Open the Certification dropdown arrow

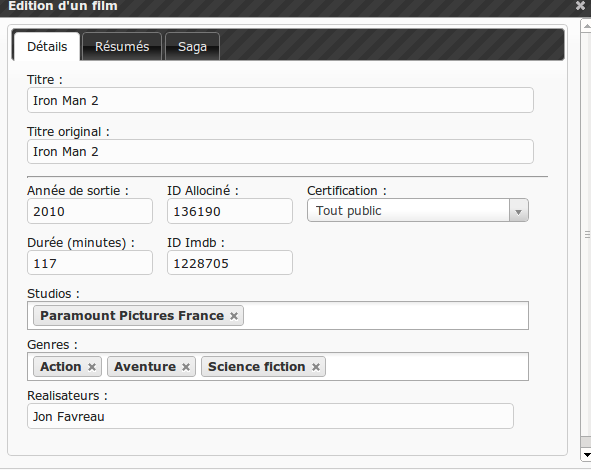click(519, 211)
